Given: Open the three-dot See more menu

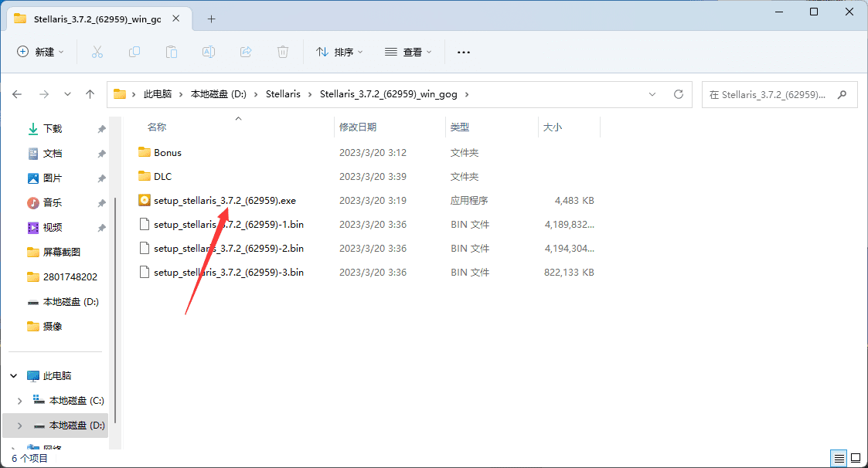Looking at the screenshot, I should click(x=463, y=52).
